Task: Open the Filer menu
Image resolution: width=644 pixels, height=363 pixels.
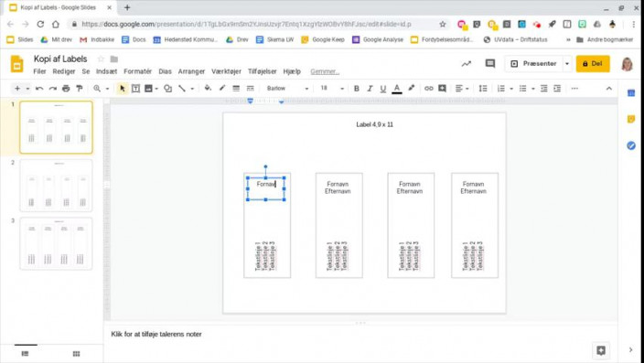Action: (39, 71)
